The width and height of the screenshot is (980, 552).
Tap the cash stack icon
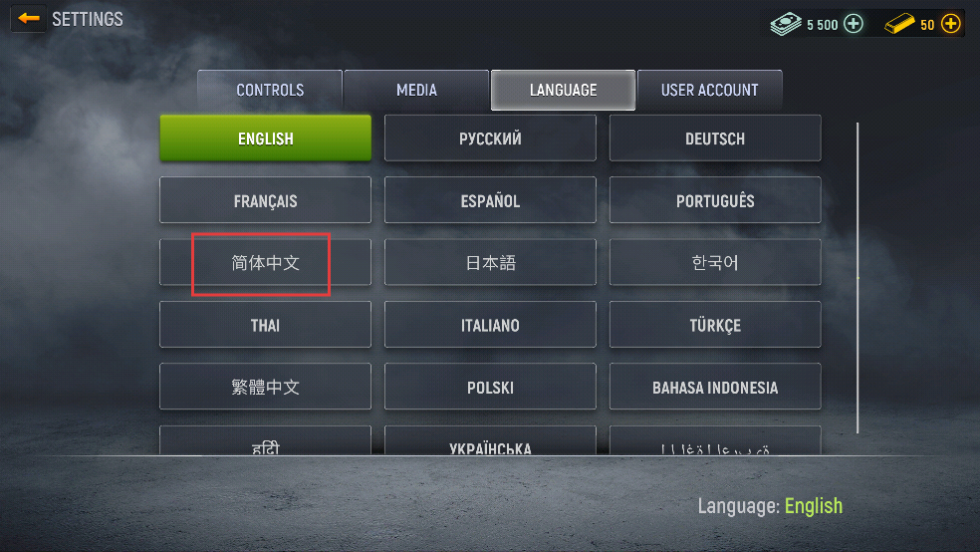pos(786,24)
